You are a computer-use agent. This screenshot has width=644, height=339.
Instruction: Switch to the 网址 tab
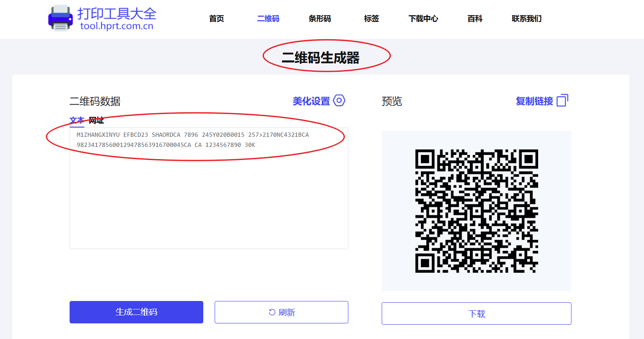coord(96,120)
